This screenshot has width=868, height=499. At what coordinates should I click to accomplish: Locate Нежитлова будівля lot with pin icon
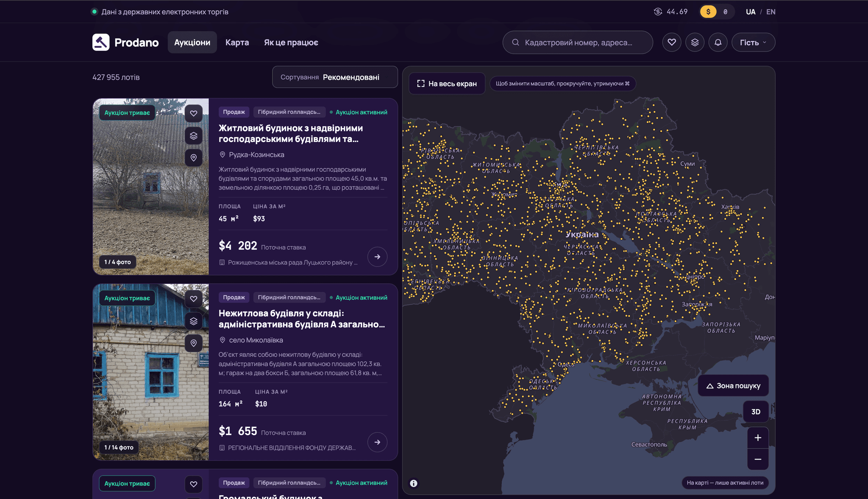pyautogui.click(x=194, y=343)
